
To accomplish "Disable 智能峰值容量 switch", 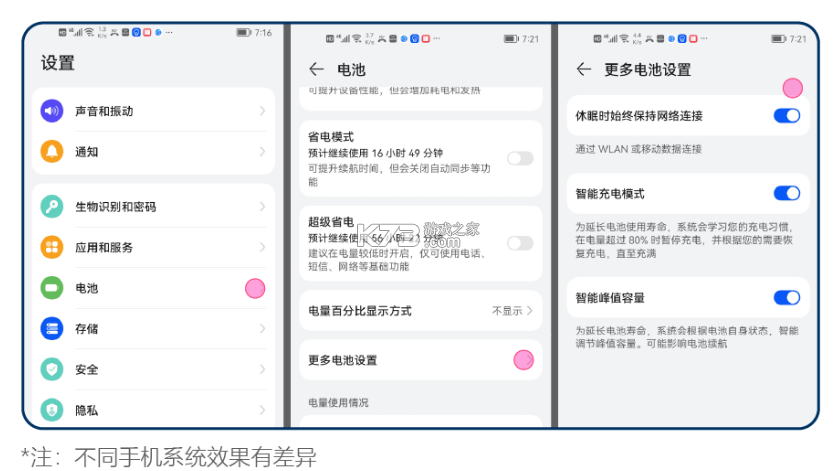I will pos(787,297).
